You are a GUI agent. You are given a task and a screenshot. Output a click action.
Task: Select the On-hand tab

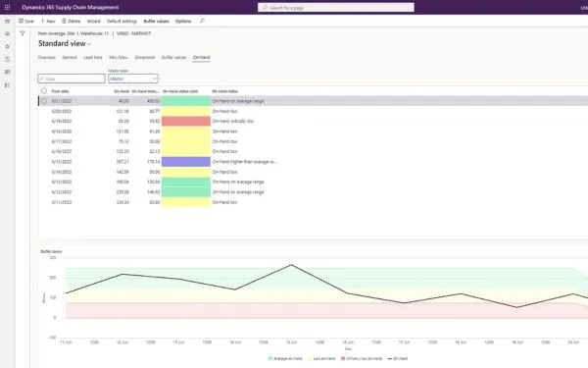[201, 58]
